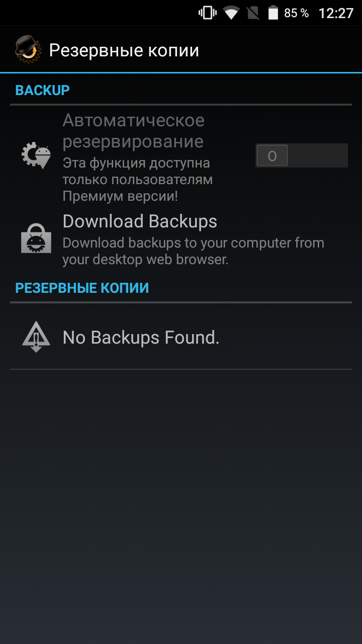362x644 pixels.
Task: Tap the РЕЗЕРВНЫЕ КОПИИ section header
Action: pyautogui.click(x=82, y=288)
